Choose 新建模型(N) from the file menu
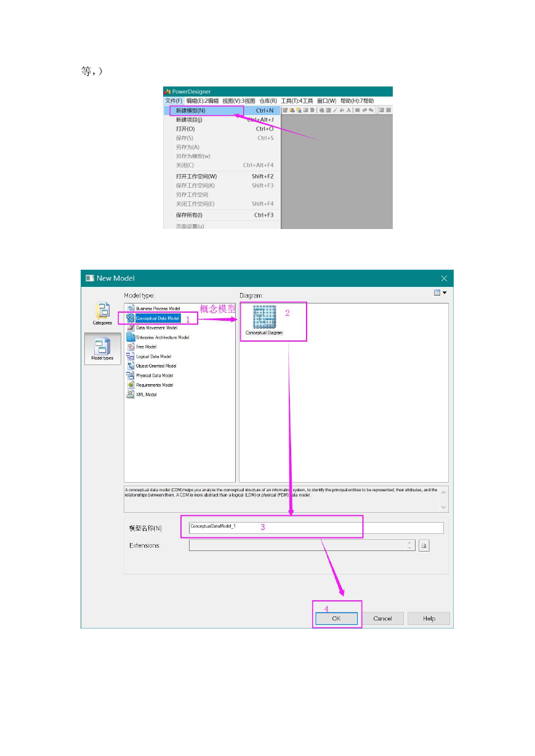535x756 pixels. tap(222, 111)
